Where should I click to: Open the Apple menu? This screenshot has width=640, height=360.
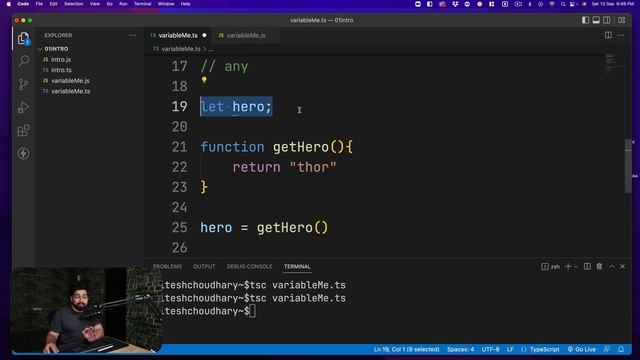tap(9, 4)
